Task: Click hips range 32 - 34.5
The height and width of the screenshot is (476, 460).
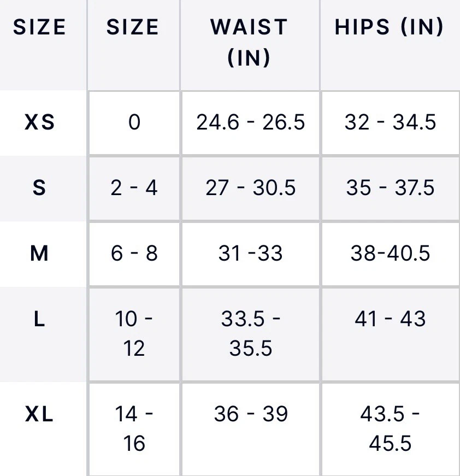Action: 390,122
